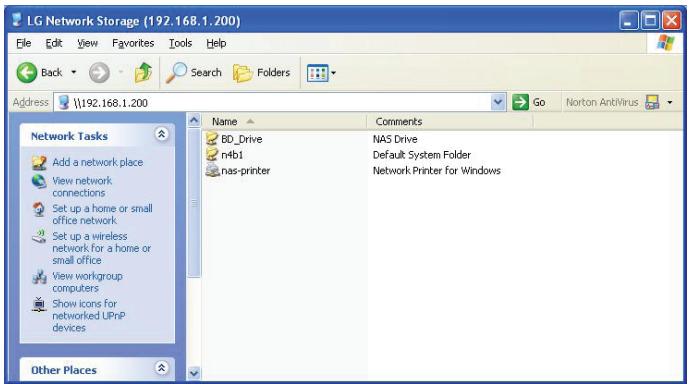Click the workgroup computers icon
Viewport: 690px width, 384px height.
tap(39, 277)
